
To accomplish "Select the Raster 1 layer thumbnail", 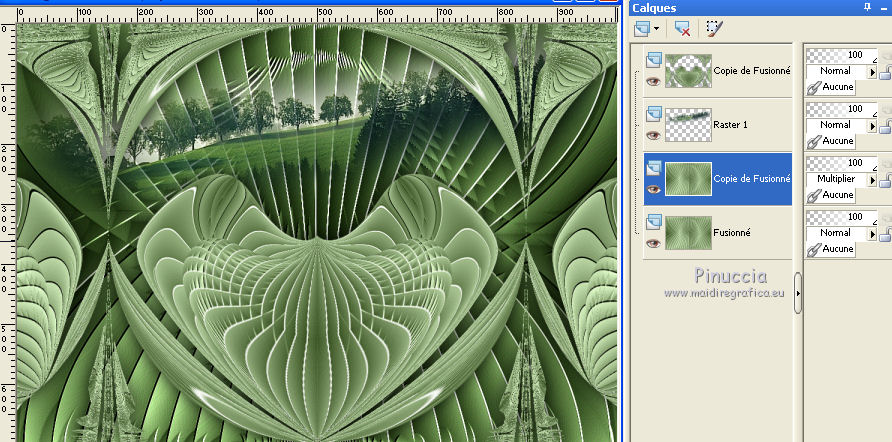I will point(688,125).
